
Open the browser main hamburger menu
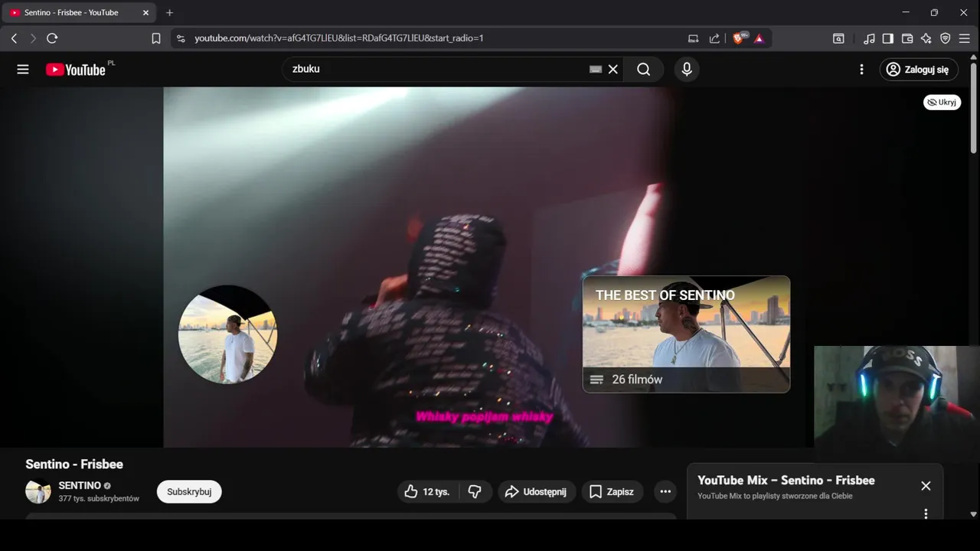[x=965, y=38]
